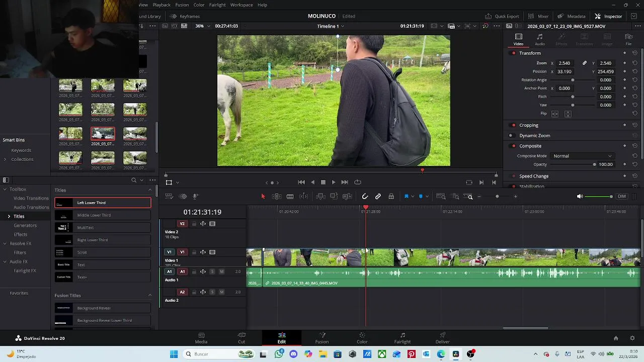
Task: Open the File tab in Inspector
Action: (628, 40)
